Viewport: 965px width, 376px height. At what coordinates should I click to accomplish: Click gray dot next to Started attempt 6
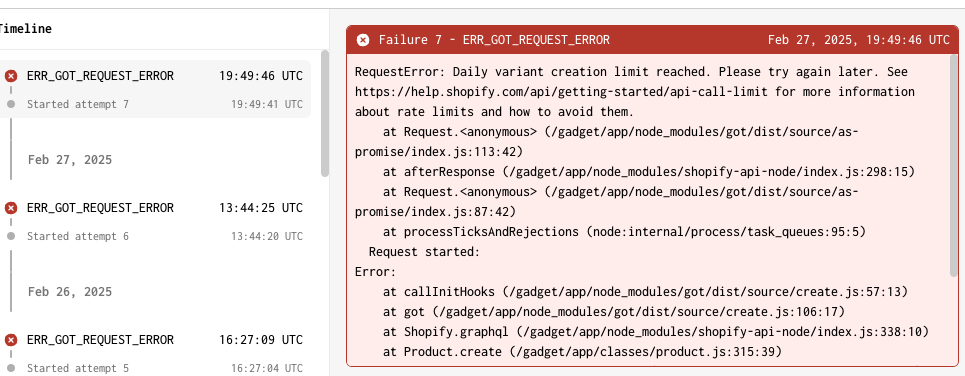pos(11,236)
